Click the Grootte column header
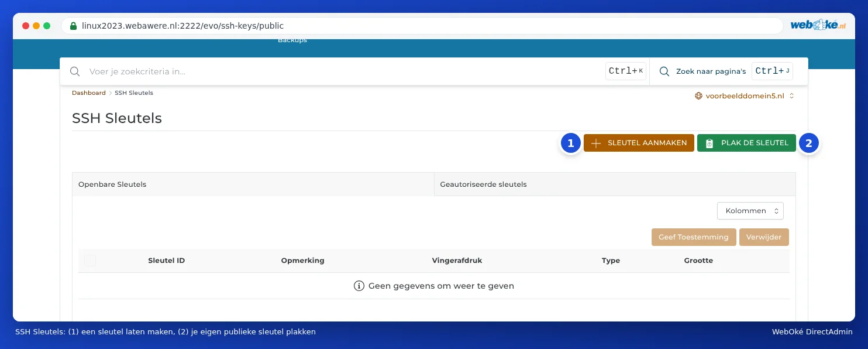This screenshot has height=349, width=868. pyautogui.click(x=698, y=261)
